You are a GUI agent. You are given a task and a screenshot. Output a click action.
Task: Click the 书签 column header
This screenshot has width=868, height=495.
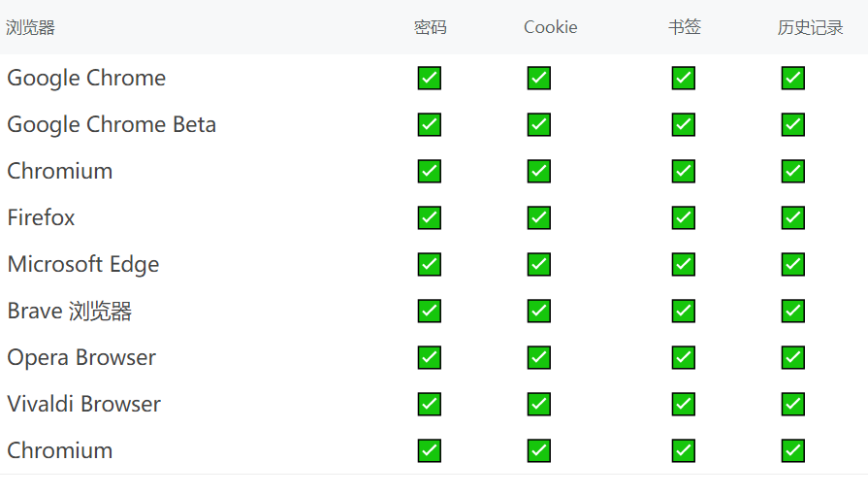685,27
